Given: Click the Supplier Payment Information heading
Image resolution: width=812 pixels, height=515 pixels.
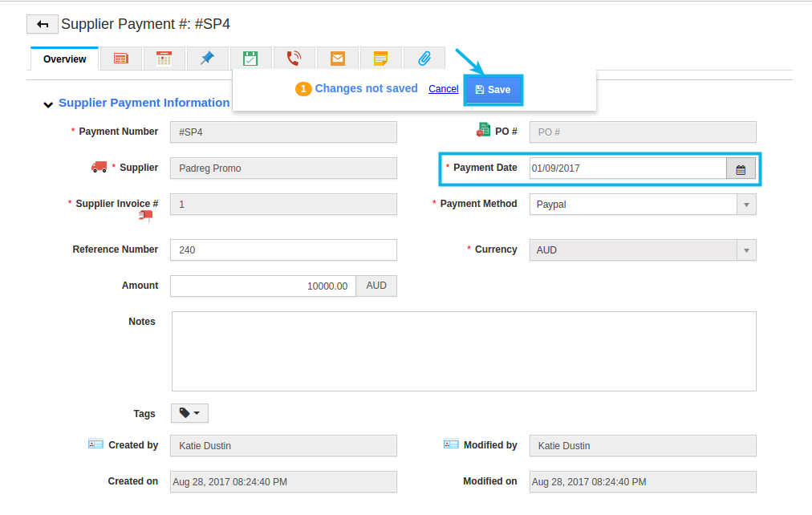Looking at the screenshot, I should point(144,103).
